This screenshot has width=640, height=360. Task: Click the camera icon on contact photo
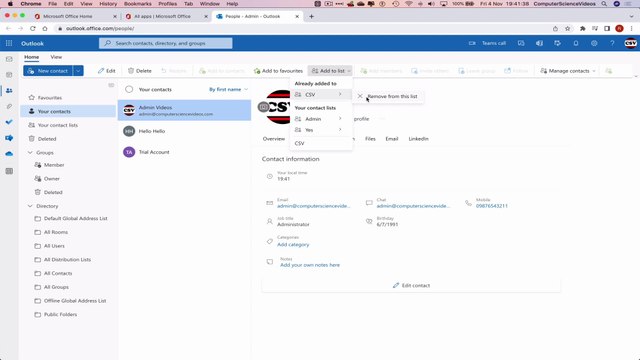[263, 107]
